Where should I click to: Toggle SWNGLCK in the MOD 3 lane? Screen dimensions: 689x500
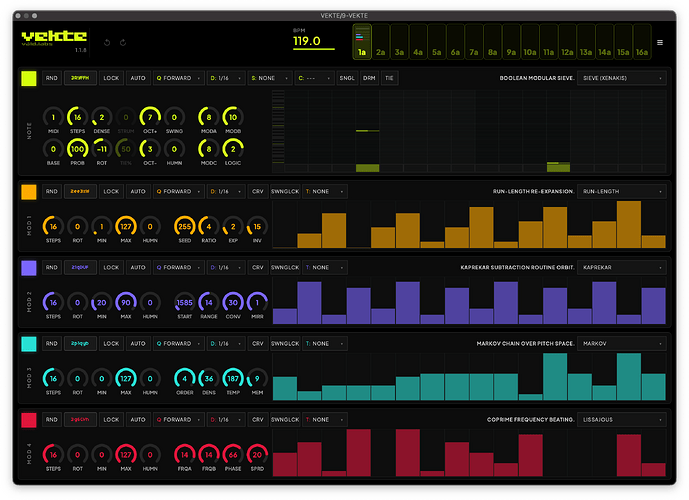285,344
